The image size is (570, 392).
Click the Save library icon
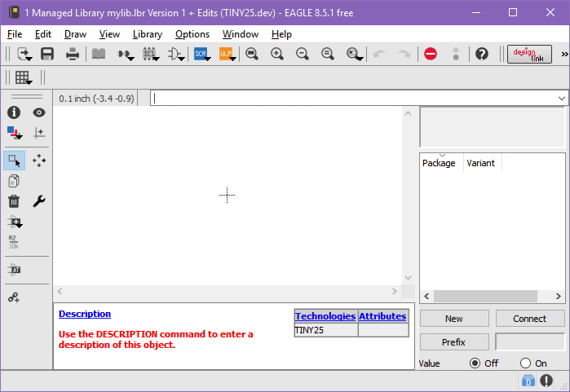point(47,54)
